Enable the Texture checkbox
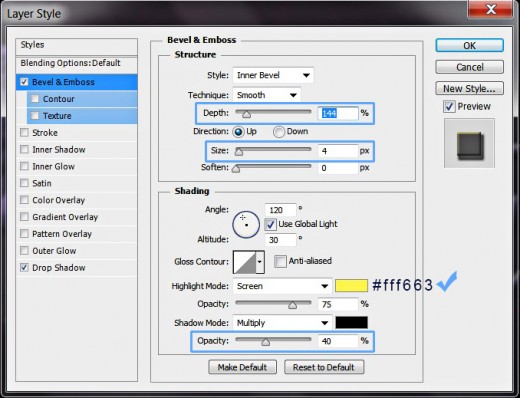This screenshot has width=520, height=398. [35, 116]
